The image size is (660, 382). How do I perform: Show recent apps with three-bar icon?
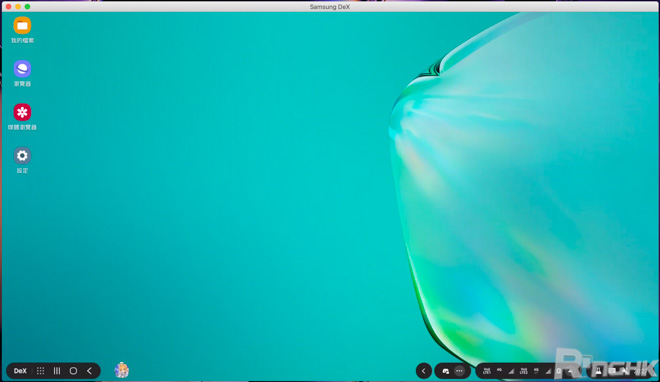click(x=57, y=371)
